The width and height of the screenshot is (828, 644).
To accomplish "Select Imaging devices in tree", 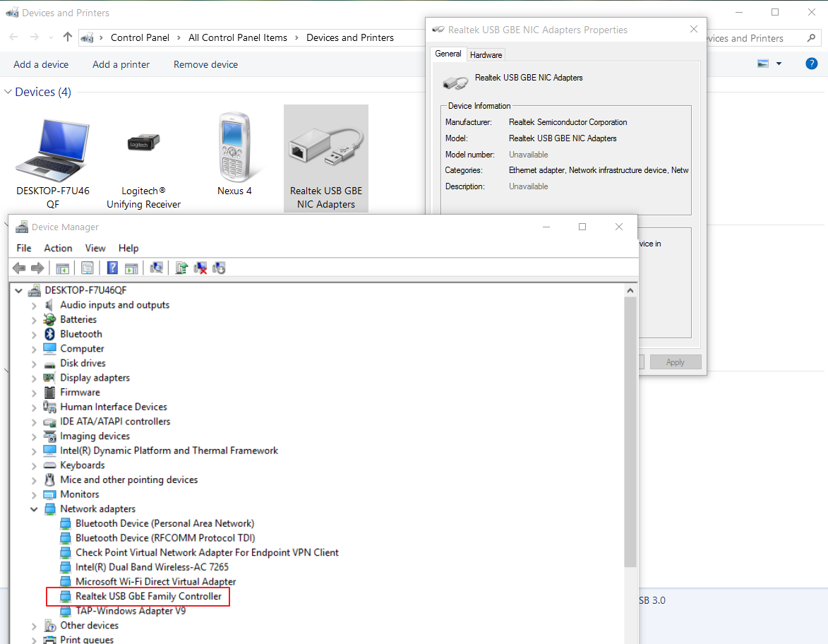I will coord(95,436).
